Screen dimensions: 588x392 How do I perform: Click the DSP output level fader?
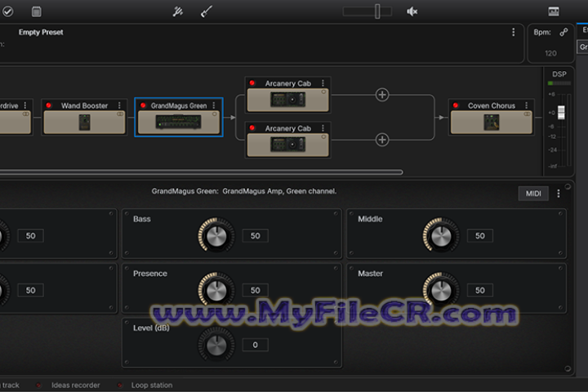tap(561, 112)
